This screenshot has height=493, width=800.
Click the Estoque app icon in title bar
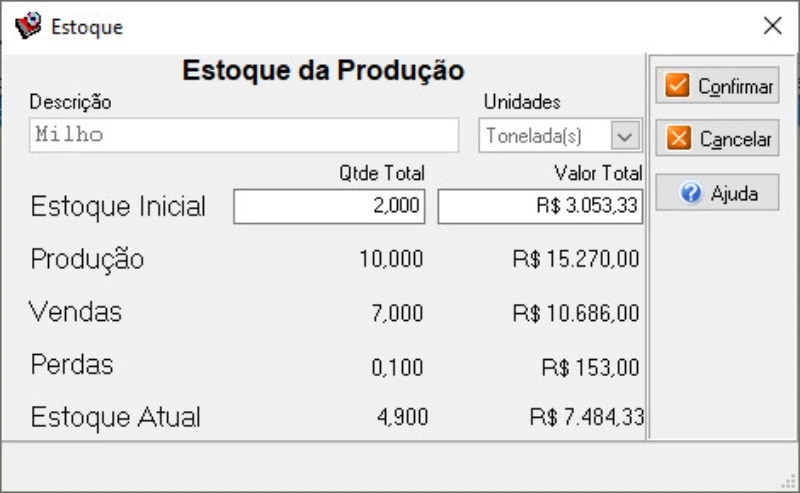[x=28, y=25]
